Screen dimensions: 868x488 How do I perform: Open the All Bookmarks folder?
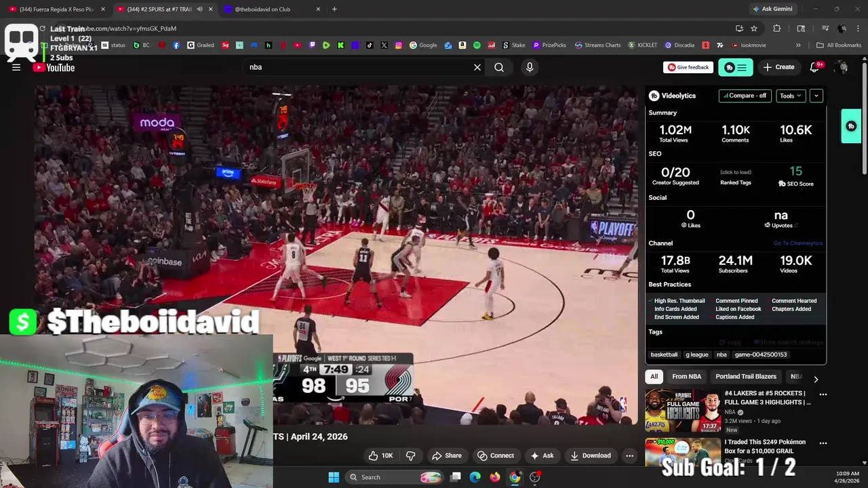pyautogui.click(x=839, y=45)
